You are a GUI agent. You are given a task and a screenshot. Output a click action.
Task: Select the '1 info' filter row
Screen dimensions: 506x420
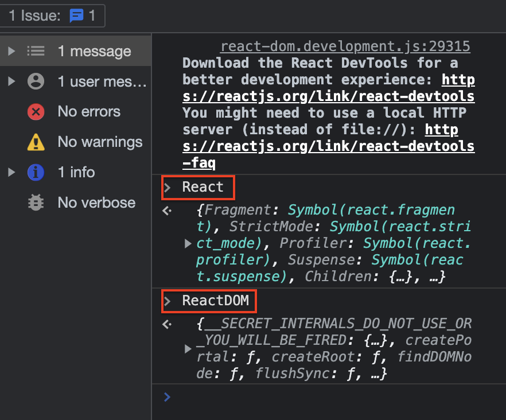pos(76,172)
